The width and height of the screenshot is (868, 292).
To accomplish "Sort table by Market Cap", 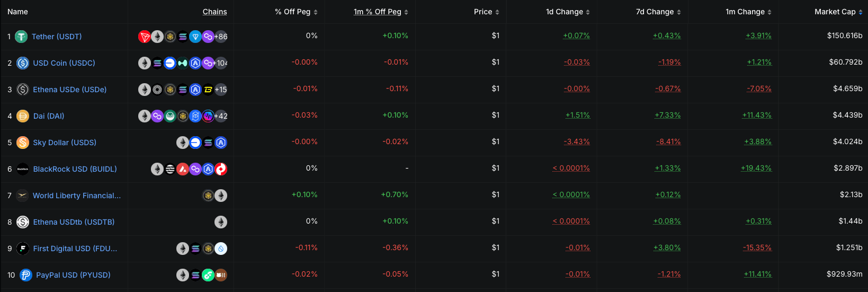I will click(x=838, y=12).
